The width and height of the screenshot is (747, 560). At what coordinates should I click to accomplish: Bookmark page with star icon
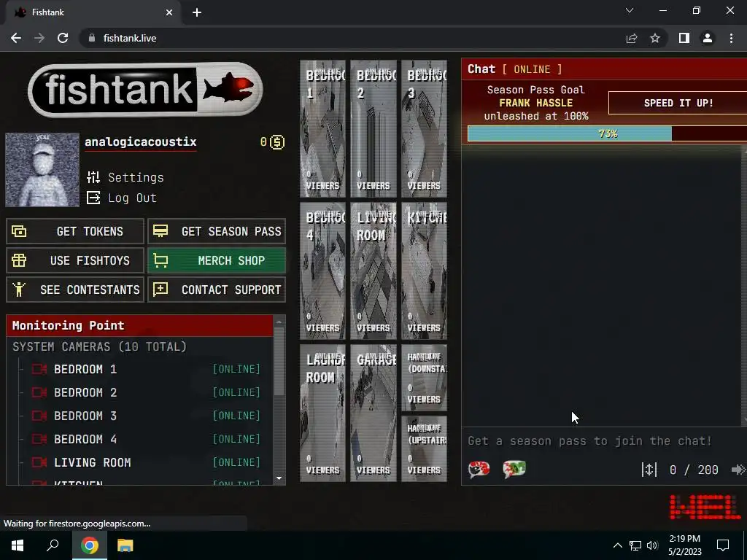point(655,38)
